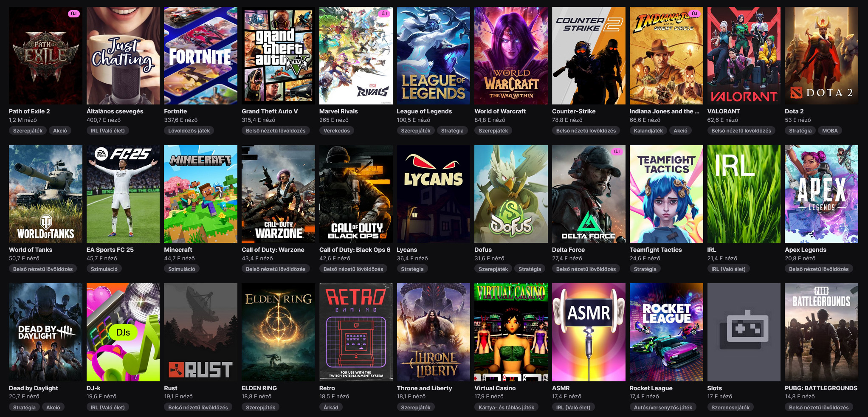Click the Stratégia tag under Teamfight Tactics
The height and width of the screenshot is (417, 868).
pos(645,269)
